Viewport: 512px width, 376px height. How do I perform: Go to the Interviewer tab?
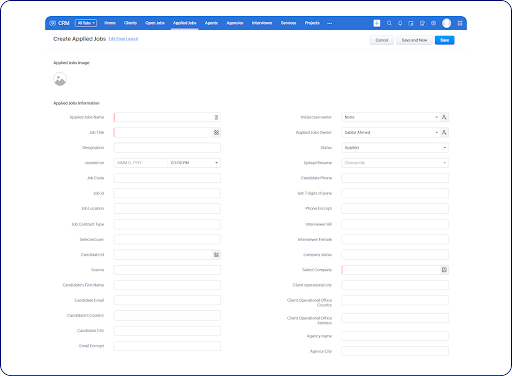[x=262, y=23]
